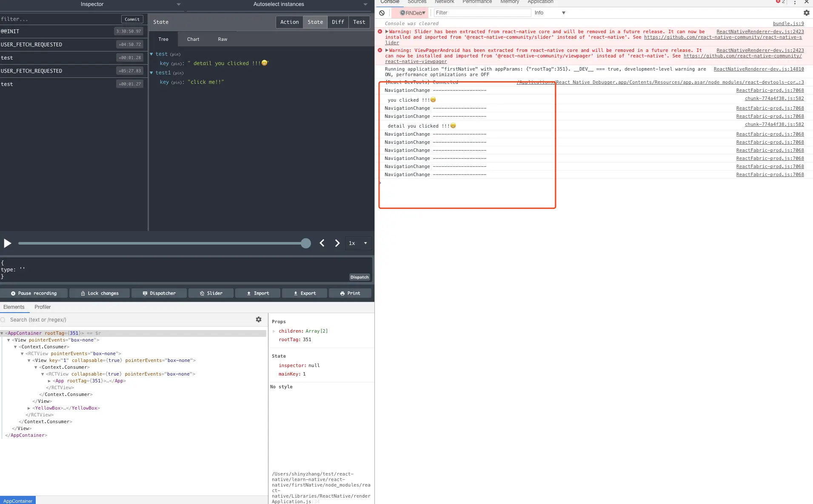Open first chunk-774a4f38.js:582 link
813x504 pixels.
[x=774, y=99]
